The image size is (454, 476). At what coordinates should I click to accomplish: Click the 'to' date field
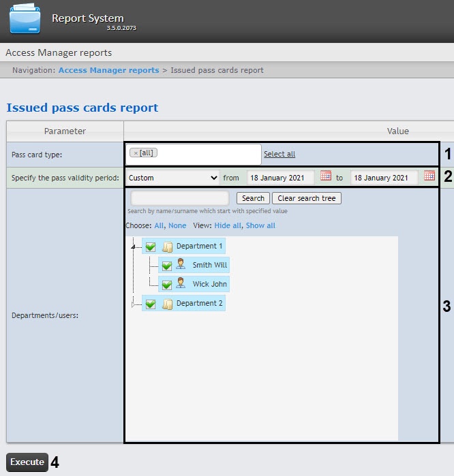coord(384,178)
